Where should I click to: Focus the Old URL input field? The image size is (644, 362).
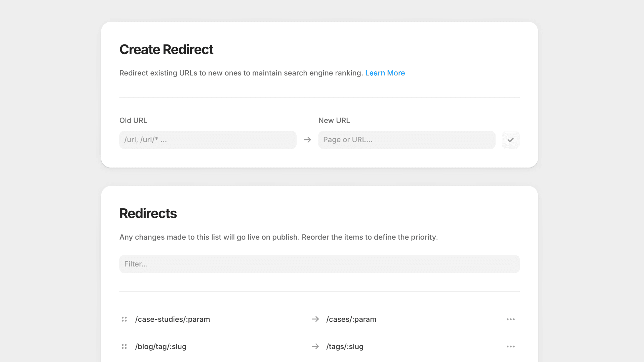click(208, 140)
